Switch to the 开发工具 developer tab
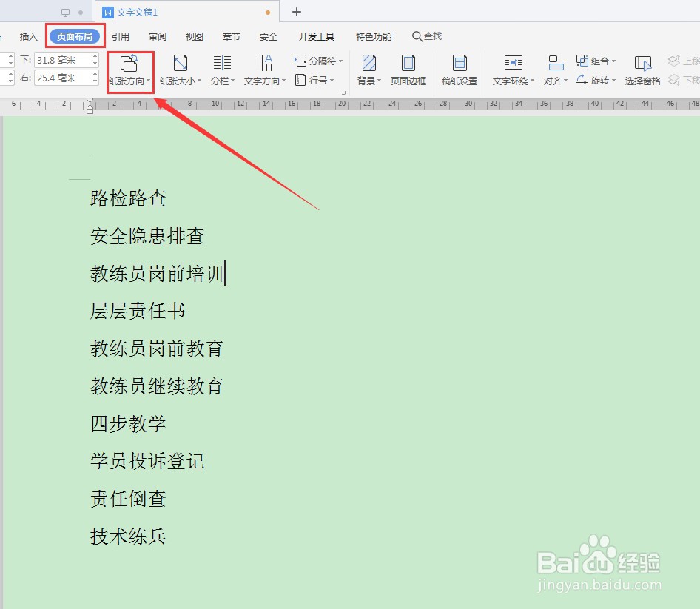This screenshot has height=609, width=700. 317,36
